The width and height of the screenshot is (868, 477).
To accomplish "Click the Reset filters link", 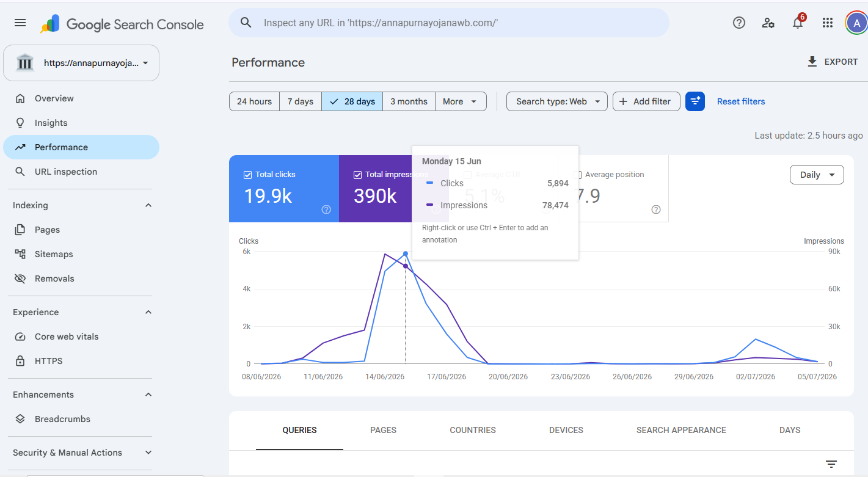I will click(x=741, y=101).
